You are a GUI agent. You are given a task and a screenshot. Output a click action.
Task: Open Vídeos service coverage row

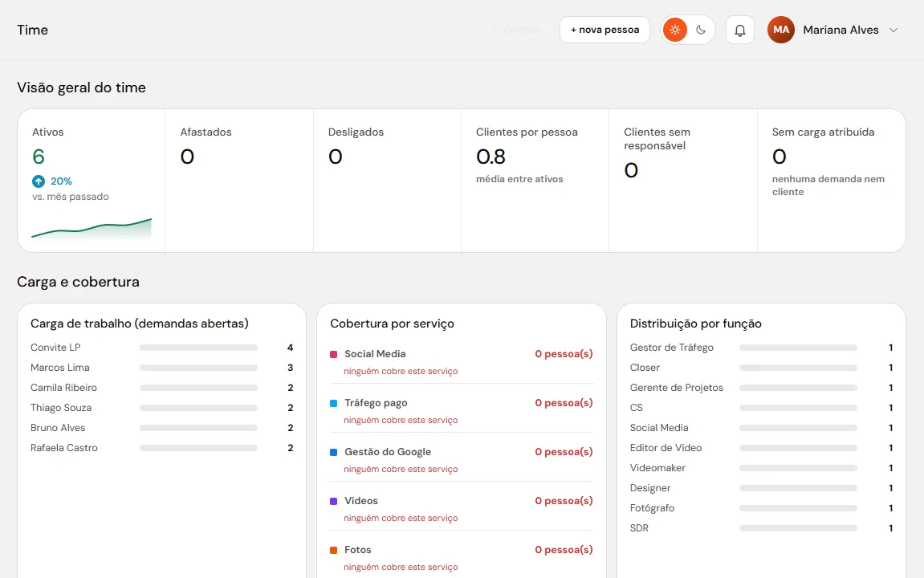pyautogui.click(x=462, y=508)
